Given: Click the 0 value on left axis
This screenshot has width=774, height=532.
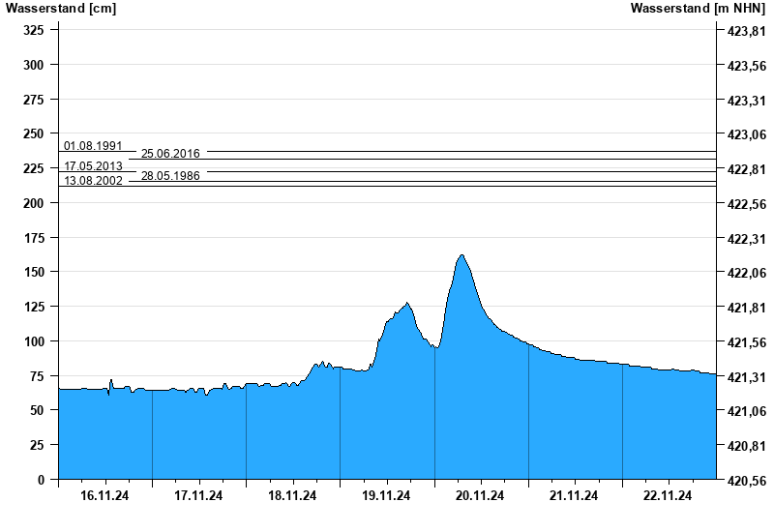Looking at the screenshot, I should coord(41,480).
